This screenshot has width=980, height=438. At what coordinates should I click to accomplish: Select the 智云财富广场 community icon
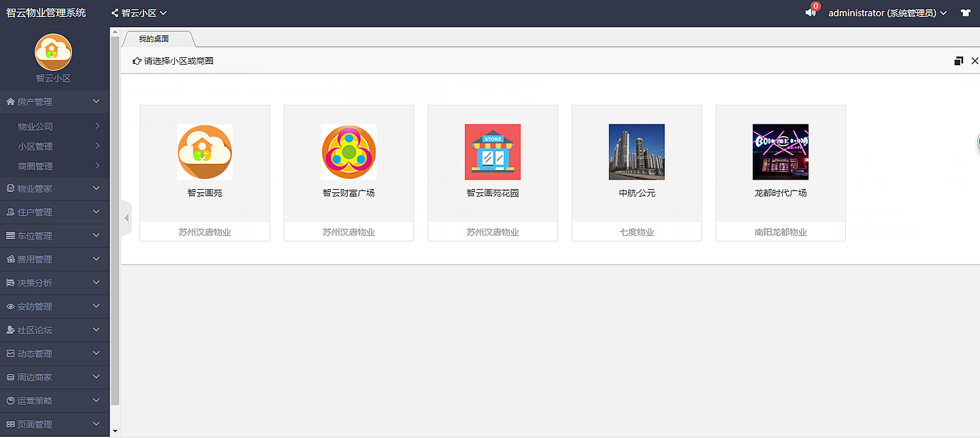click(348, 152)
